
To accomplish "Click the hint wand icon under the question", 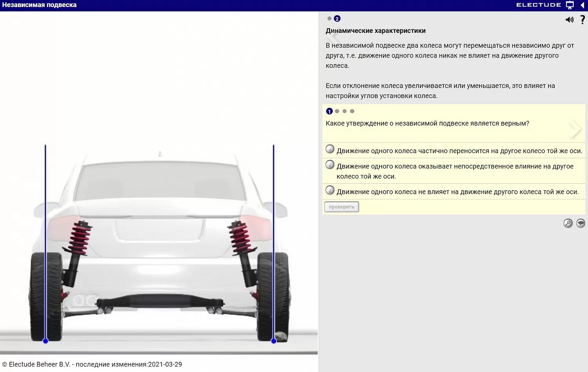I will tap(568, 223).
